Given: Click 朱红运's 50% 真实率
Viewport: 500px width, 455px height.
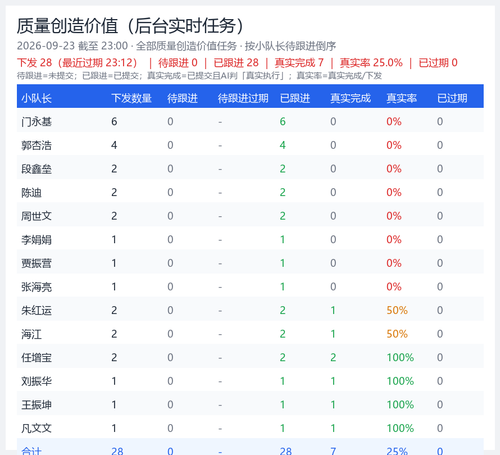Looking at the screenshot, I should (x=397, y=311).
